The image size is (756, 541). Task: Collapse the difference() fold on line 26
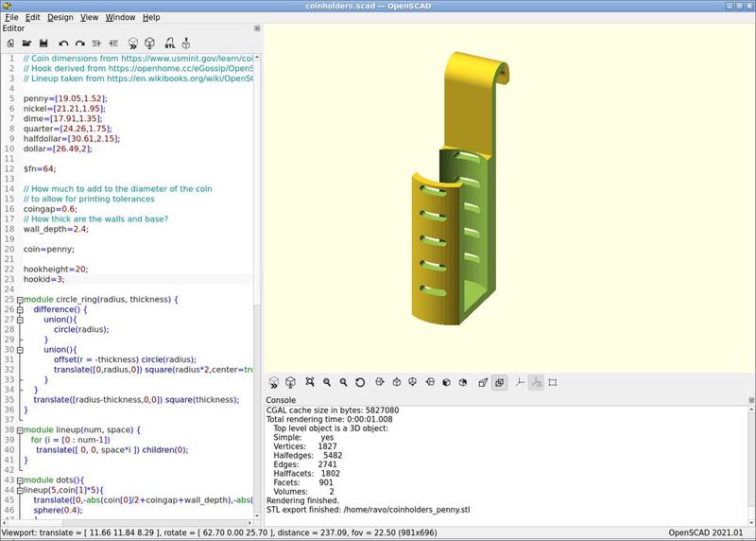[20, 310]
